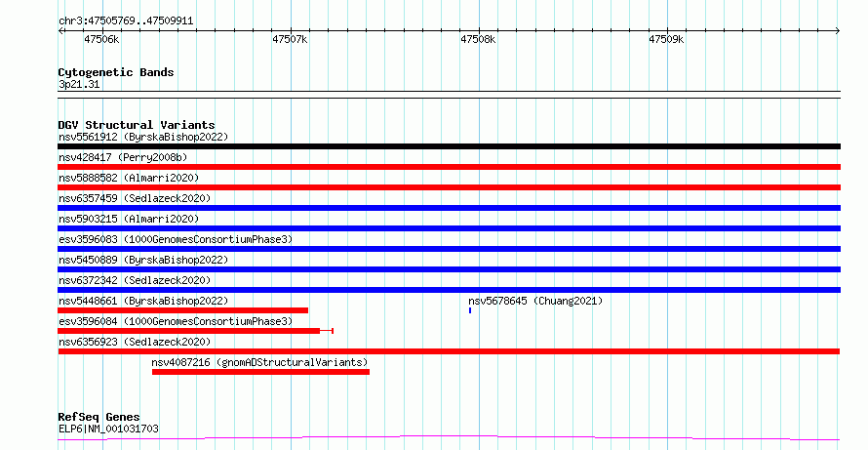The height and width of the screenshot is (450, 868).
Task: Open variant nsv5450889 (ByrskaBishop2022) label
Action: (x=143, y=260)
